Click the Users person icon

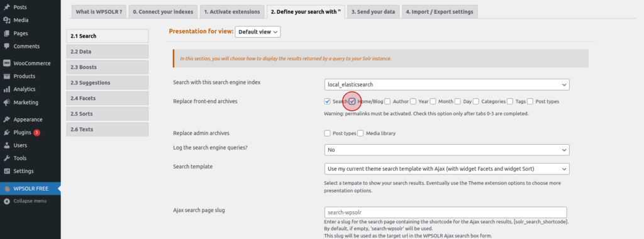coord(6,145)
